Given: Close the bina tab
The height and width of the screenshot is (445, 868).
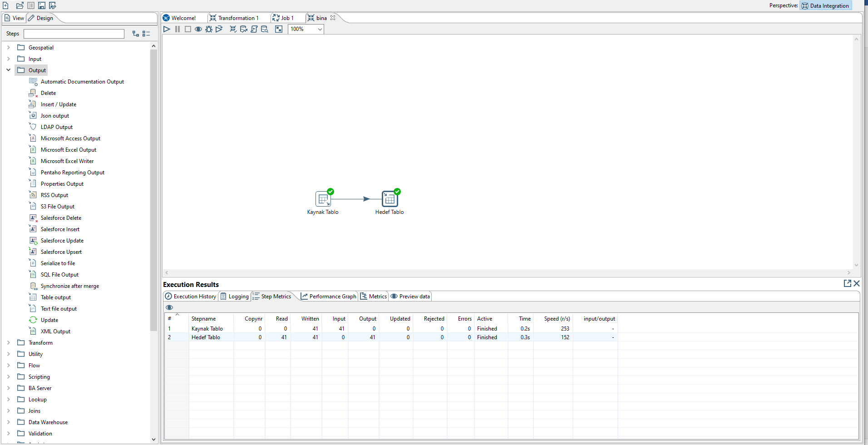Looking at the screenshot, I should click(x=333, y=18).
